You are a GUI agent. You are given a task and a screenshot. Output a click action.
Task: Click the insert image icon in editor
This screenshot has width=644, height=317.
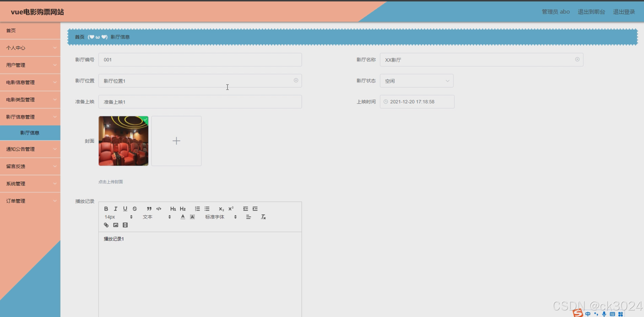(x=115, y=225)
